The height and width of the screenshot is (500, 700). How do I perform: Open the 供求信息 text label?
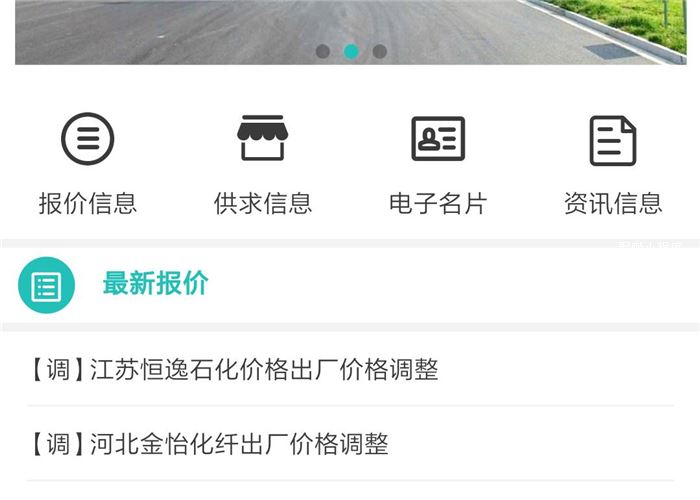click(262, 204)
